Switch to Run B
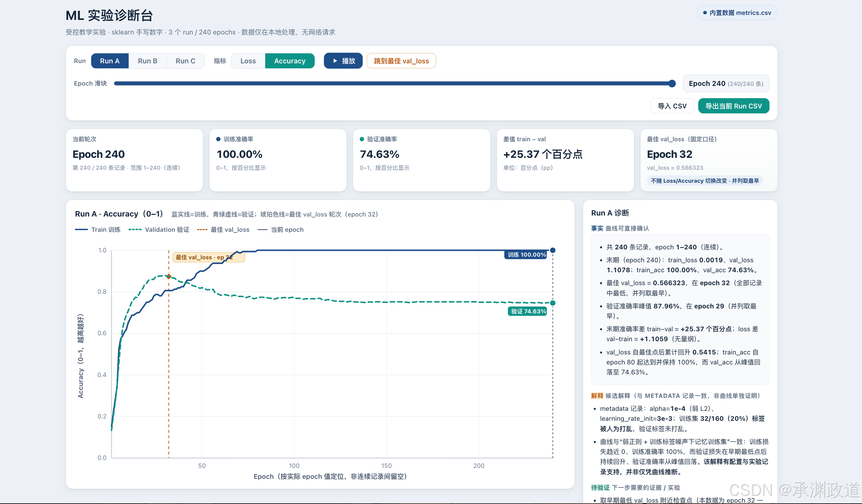862x504 pixels. click(x=148, y=61)
